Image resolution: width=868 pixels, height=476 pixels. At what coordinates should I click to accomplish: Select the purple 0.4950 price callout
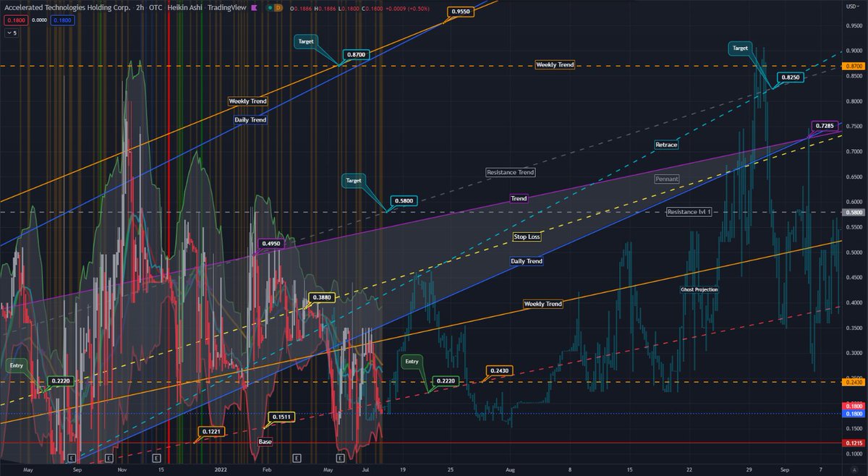point(272,244)
